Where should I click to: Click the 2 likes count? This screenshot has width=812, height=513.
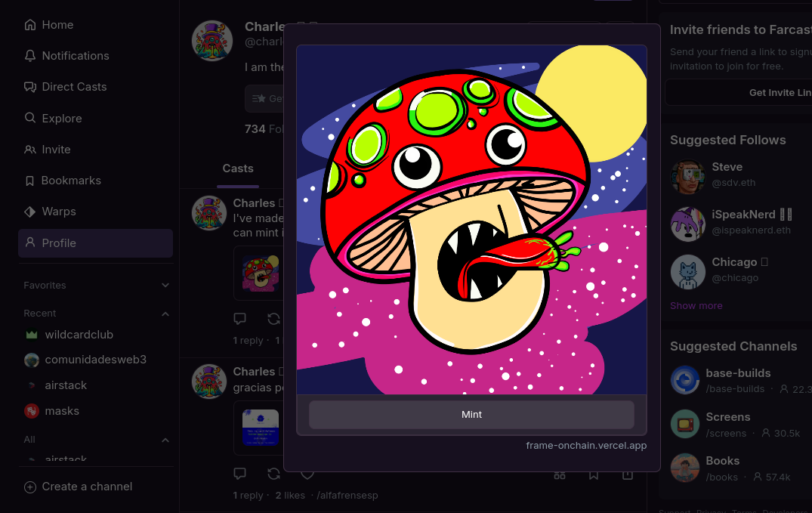click(290, 496)
